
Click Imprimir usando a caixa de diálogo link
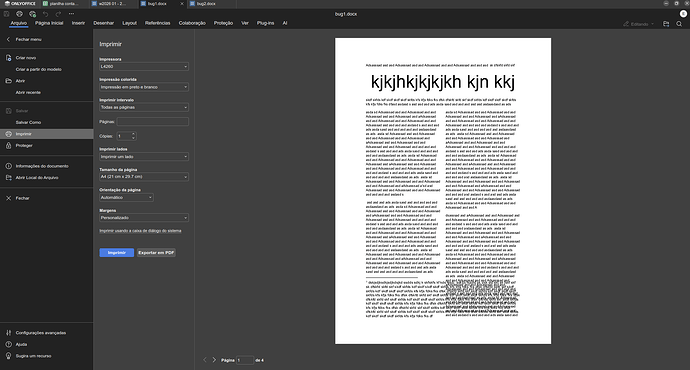point(140,231)
